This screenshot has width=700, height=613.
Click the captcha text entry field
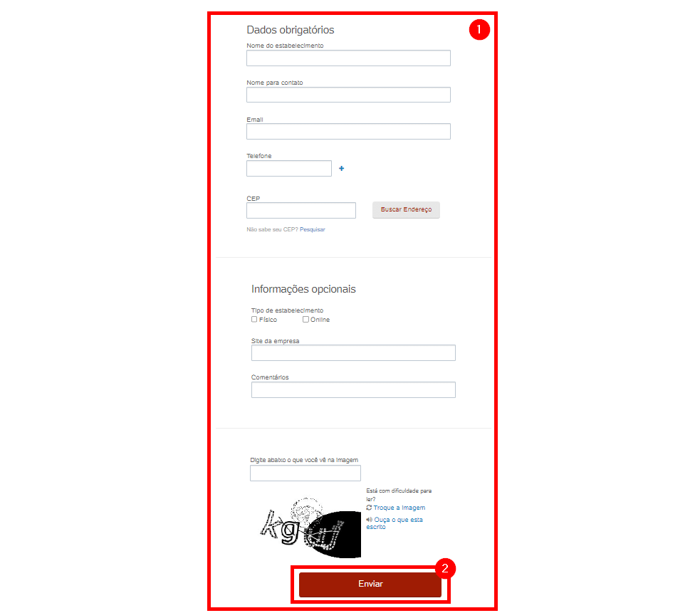305,473
